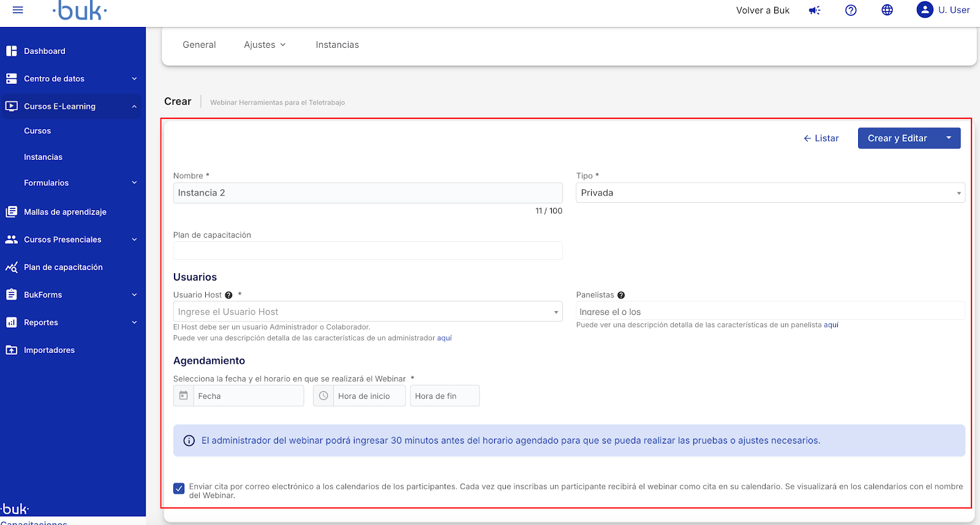Open the language globe icon

point(887,10)
